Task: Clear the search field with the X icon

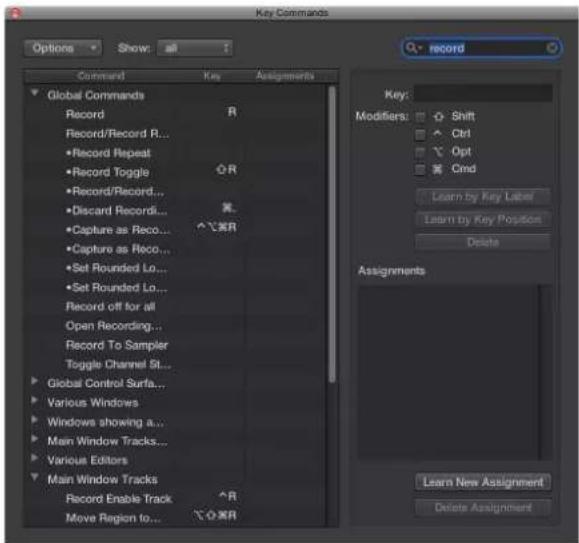Action: point(552,48)
